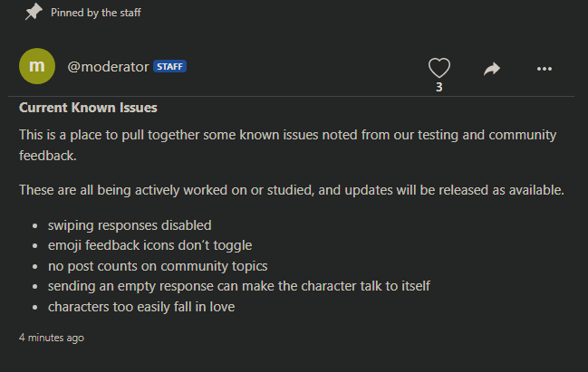Screen dimensions: 588x372
Task: Click the pushpin icon beside Pinned by the staff
Action: (x=34, y=11)
